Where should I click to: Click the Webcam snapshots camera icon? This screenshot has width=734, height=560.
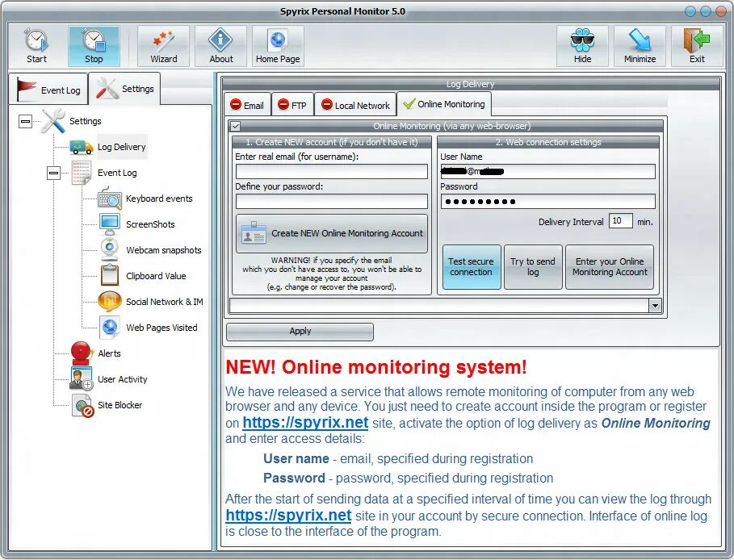click(110, 250)
